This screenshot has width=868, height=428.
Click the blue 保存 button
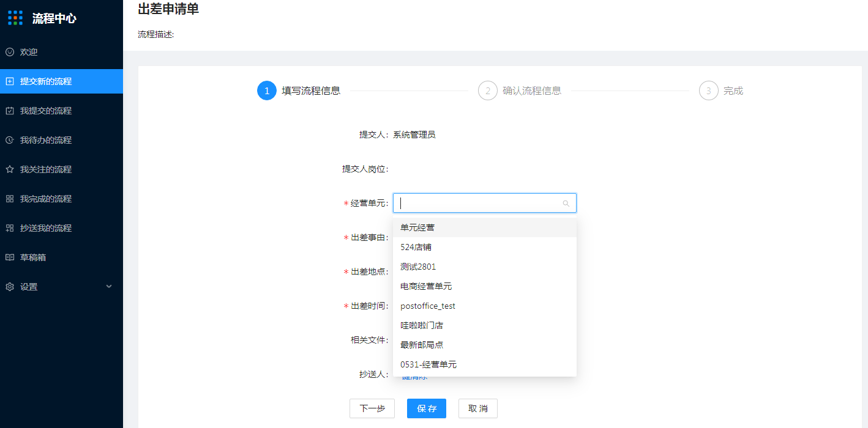(x=427, y=408)
